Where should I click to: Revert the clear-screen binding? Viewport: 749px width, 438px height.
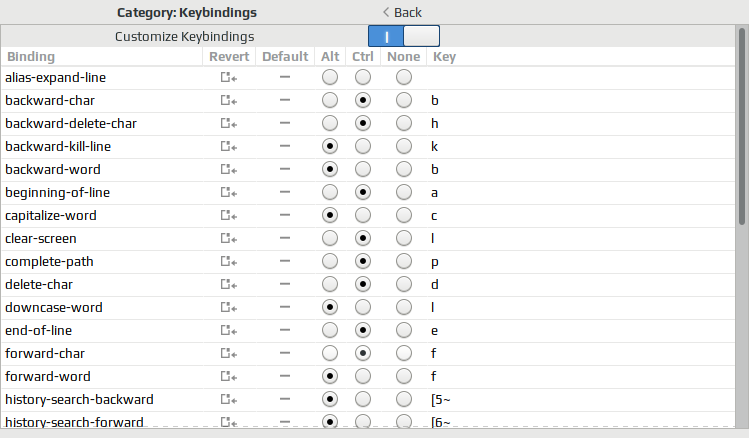[229, 238]
